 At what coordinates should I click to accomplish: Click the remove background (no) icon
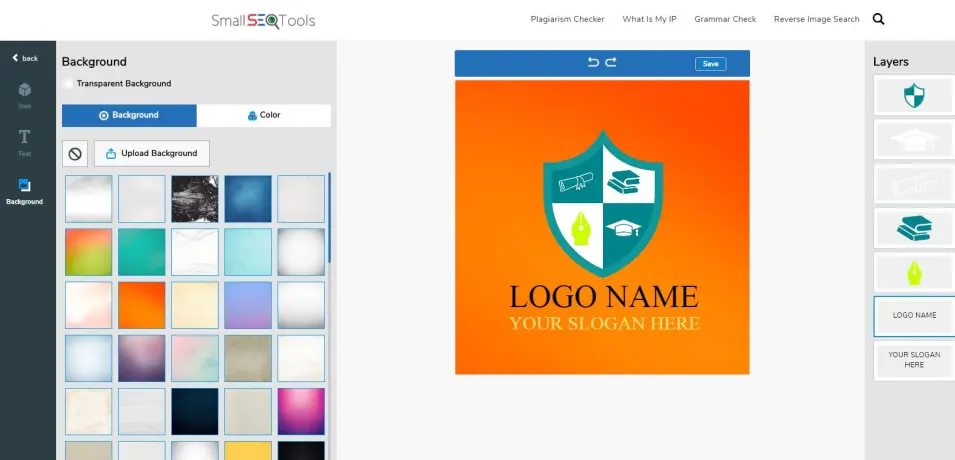point(75,154)
